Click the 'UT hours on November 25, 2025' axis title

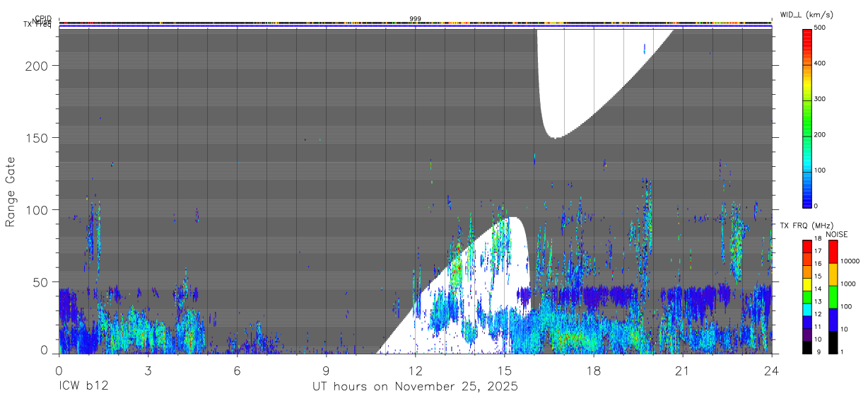point(416,387)
